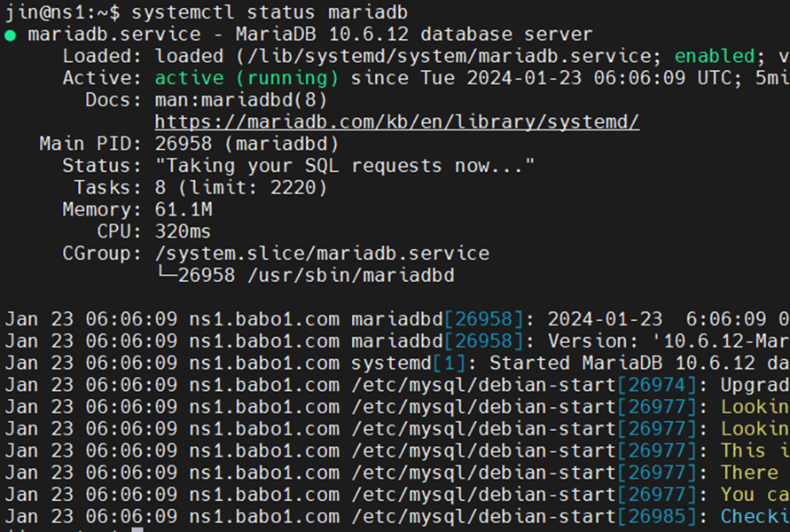Select 'systemd[1]' in the log

[x=409, y=364]
